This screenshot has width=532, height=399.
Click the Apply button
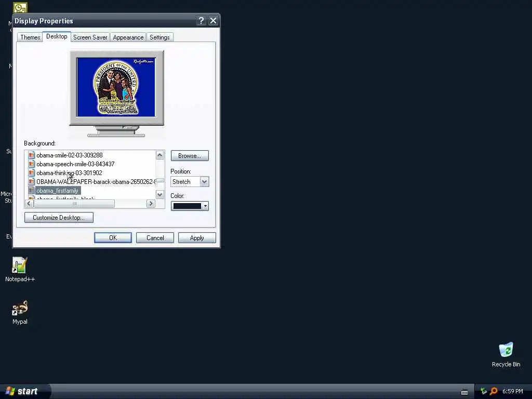tap(197, 238)
